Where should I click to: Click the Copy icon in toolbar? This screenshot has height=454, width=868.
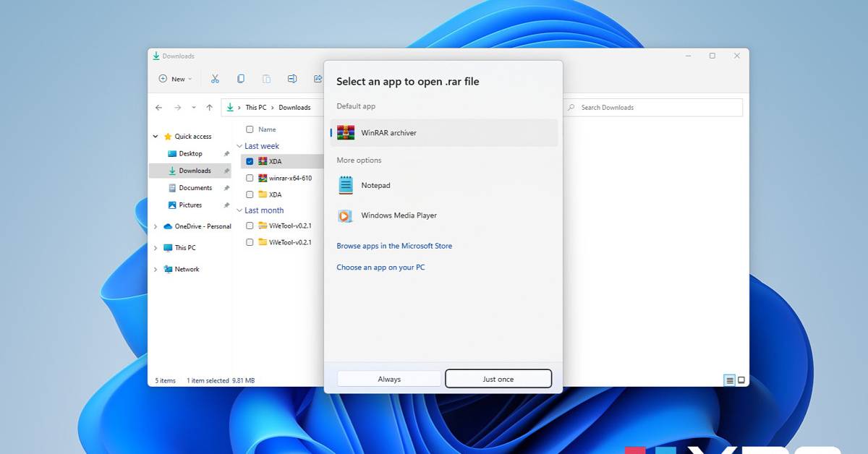point(241,79)
